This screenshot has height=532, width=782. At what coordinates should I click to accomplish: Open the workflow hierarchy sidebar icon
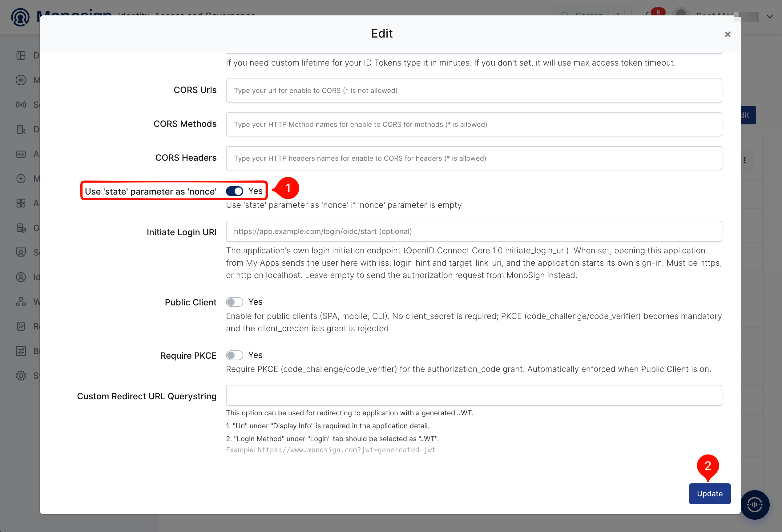[x=21, y=301]
